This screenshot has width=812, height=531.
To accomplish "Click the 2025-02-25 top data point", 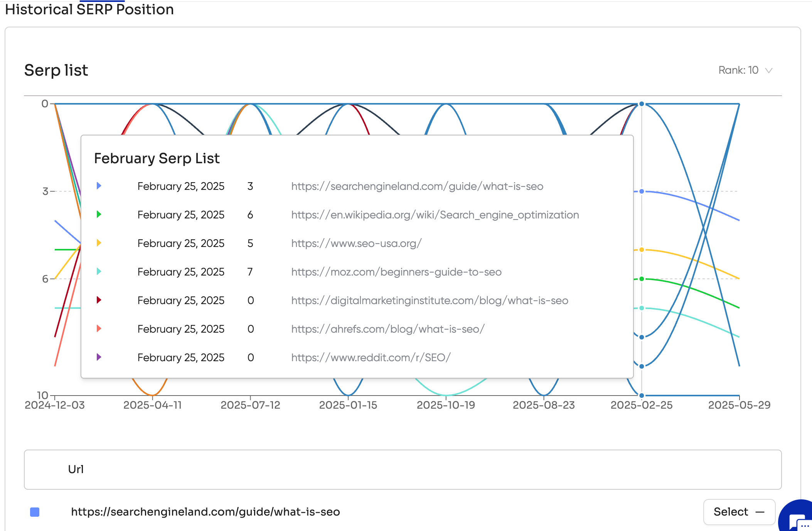I will [x=642, y=104].
